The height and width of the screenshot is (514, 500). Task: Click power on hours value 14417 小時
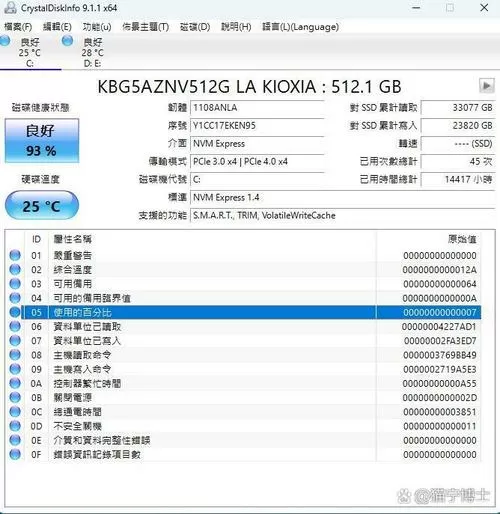[x=458, y=180]
